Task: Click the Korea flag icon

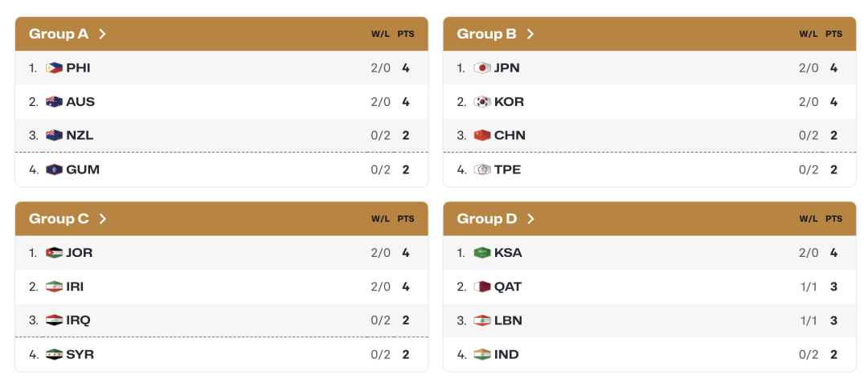Action: (482, 102)
